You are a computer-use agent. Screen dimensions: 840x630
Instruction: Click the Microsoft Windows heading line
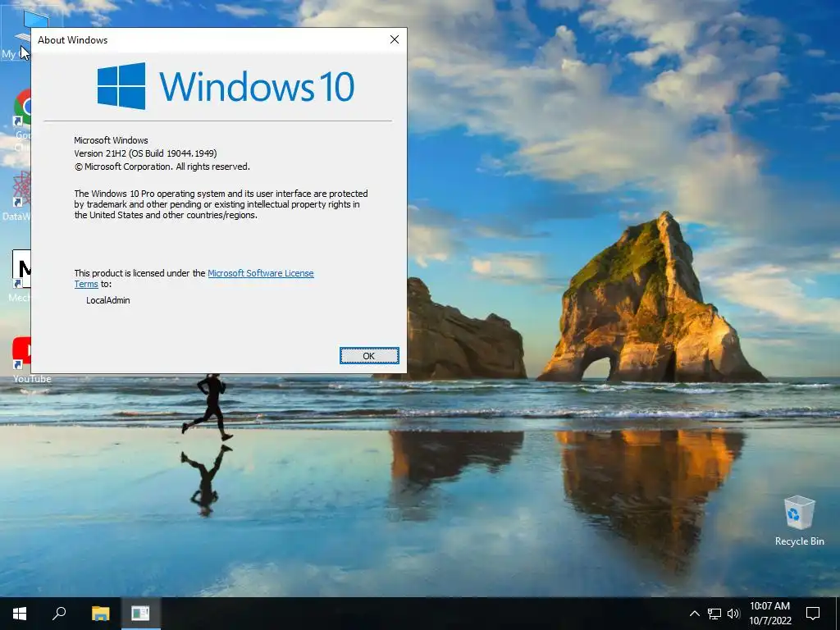tap(111, 140)
